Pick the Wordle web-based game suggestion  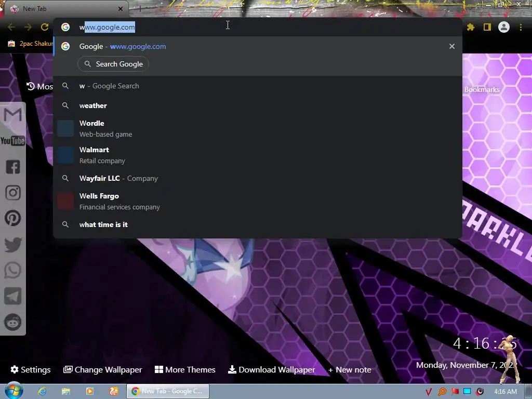click(258, 128)
